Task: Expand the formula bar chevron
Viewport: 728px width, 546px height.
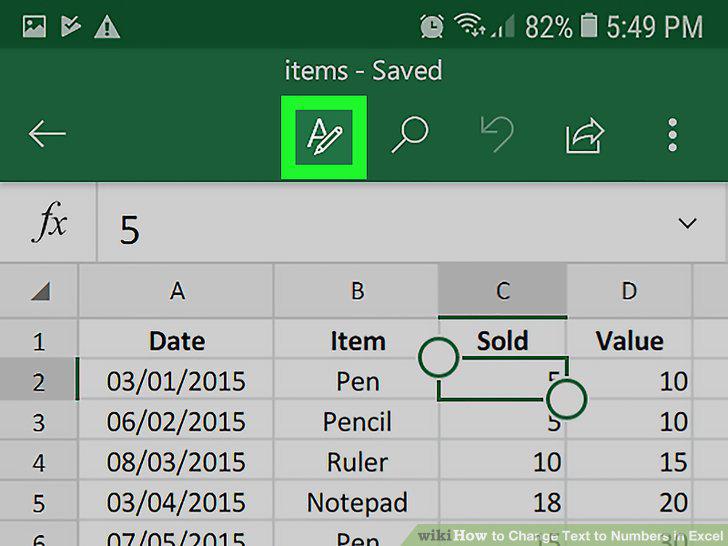Action: tap(687, 223)
